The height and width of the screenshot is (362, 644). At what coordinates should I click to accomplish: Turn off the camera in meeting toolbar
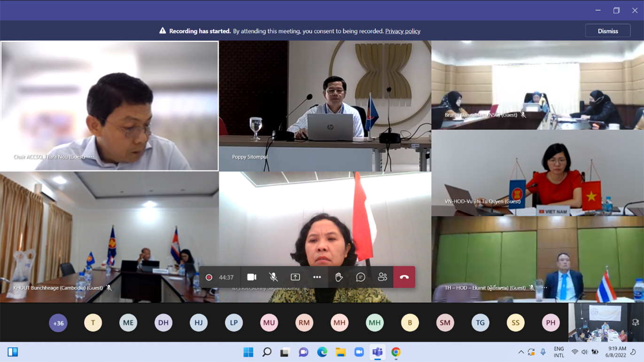click(252, 277)
